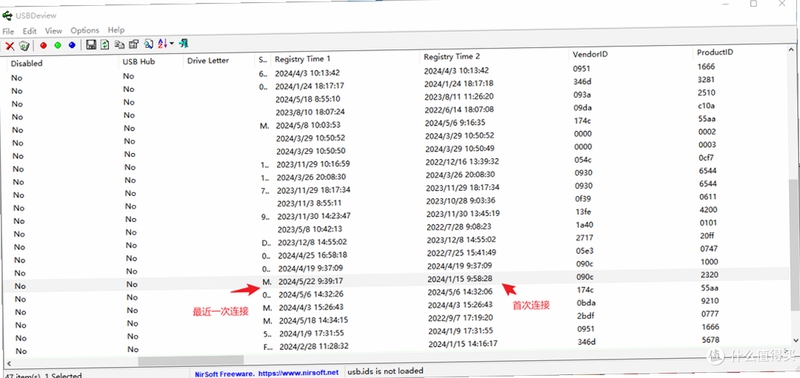The width and height of the screenshot is (800, 378).
Task: Open the Edit menu
Action: (30, 31)
